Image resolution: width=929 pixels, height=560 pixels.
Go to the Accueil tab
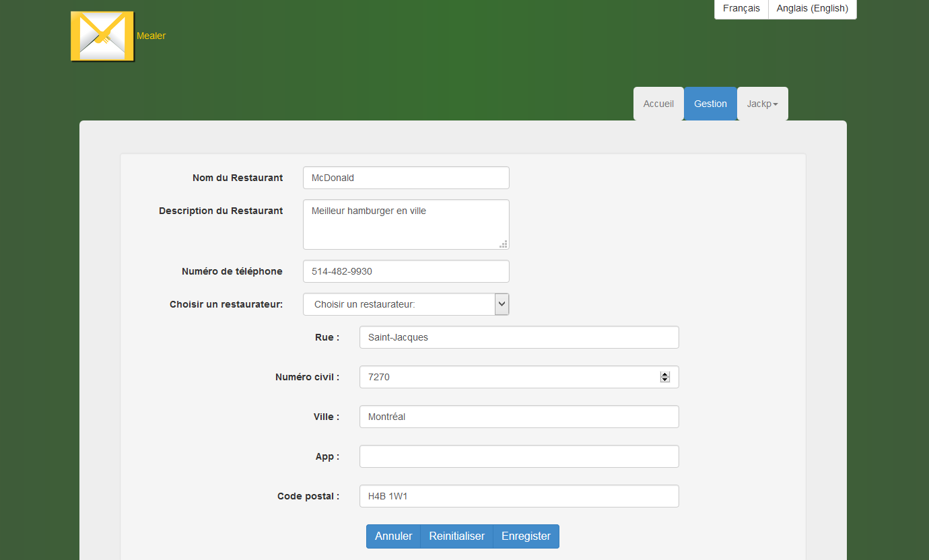click(658, 104)
